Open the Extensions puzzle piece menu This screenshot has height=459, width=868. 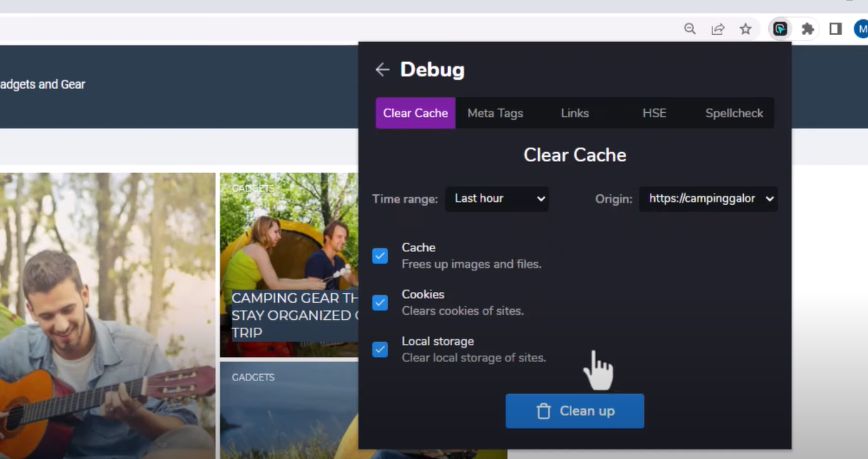[808, 29]
